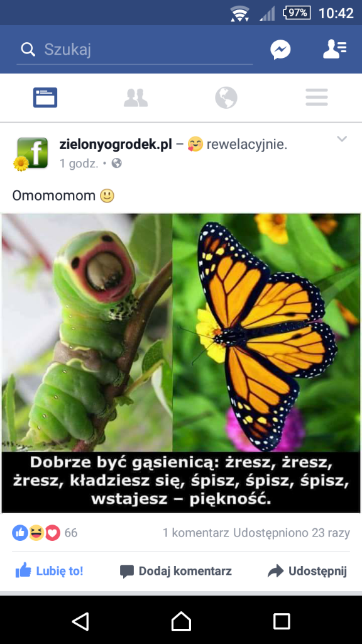Open zielonyogrodek.pl page name link

coord(116,145)
